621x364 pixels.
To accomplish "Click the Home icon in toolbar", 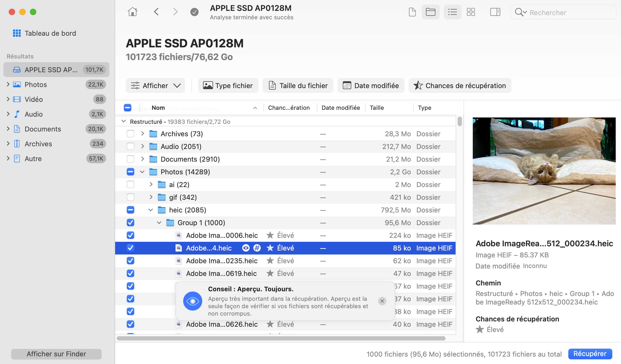I will pyautogui.click(x=132, y=12).
